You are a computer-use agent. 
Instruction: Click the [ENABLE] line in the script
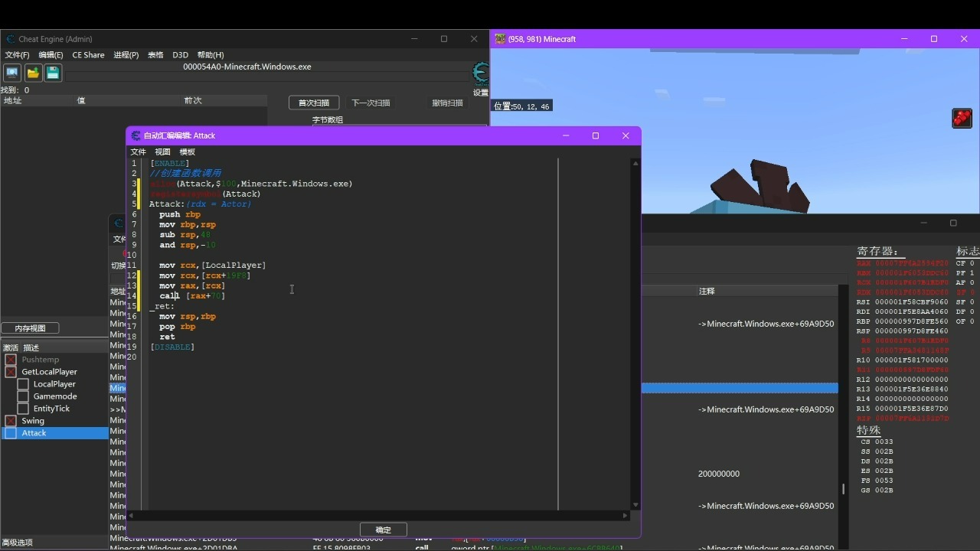tap(170, 164)
